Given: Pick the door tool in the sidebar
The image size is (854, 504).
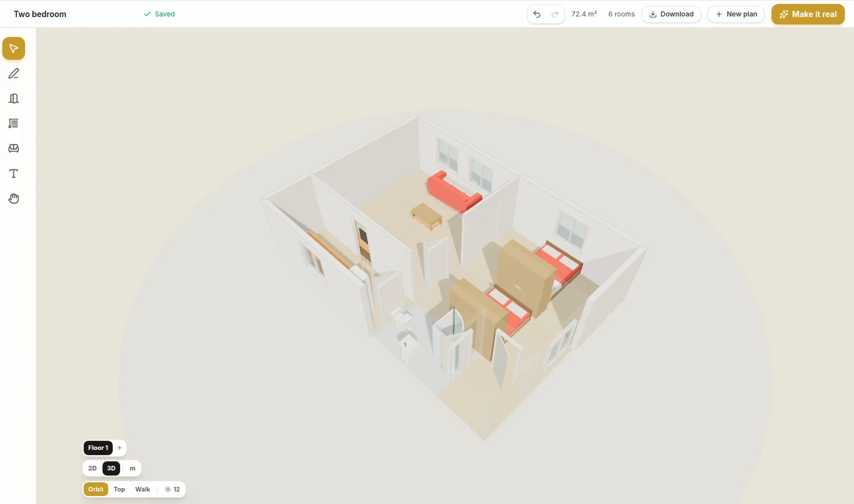Looking at the screenshot, I should click(x=13, y=99).
